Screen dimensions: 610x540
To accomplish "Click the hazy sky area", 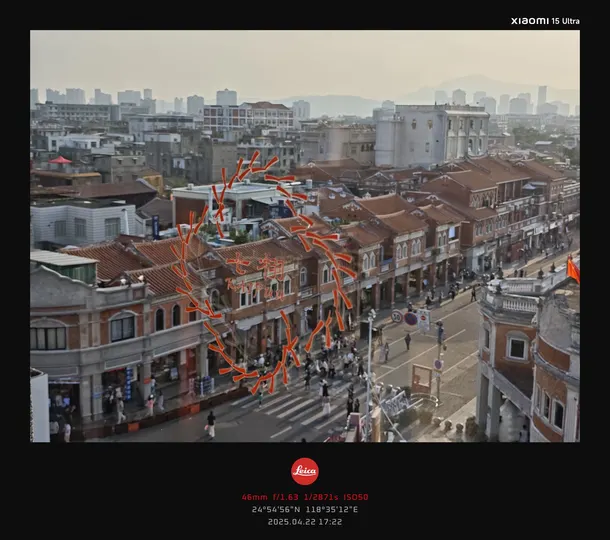I will click(300, 60).
